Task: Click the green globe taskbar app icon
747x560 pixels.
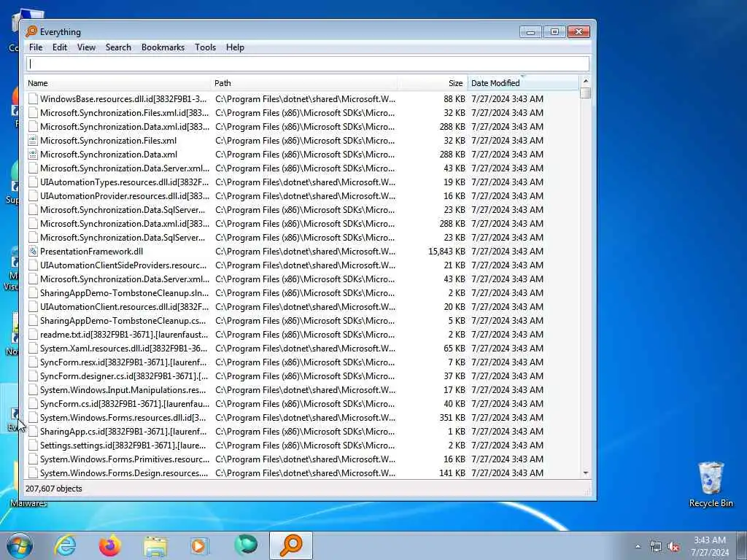Action: pyautogui.click(x=246, y=545)
